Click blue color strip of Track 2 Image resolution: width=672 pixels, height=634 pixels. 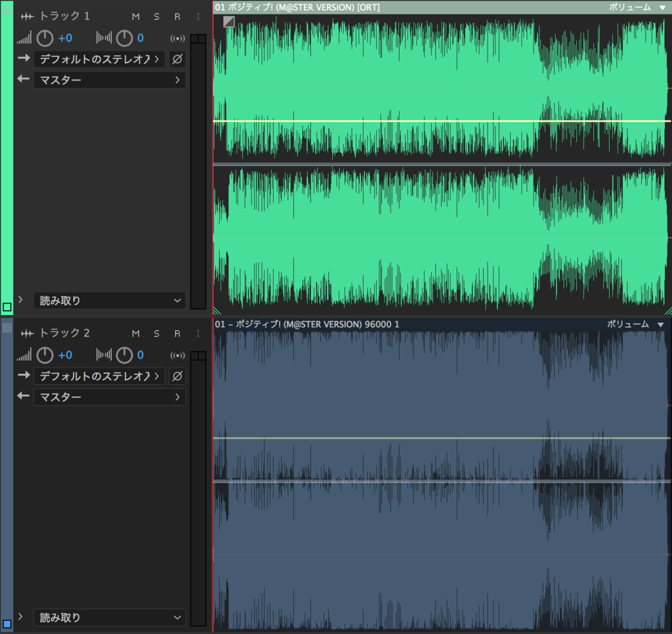[x=7, y=476]
